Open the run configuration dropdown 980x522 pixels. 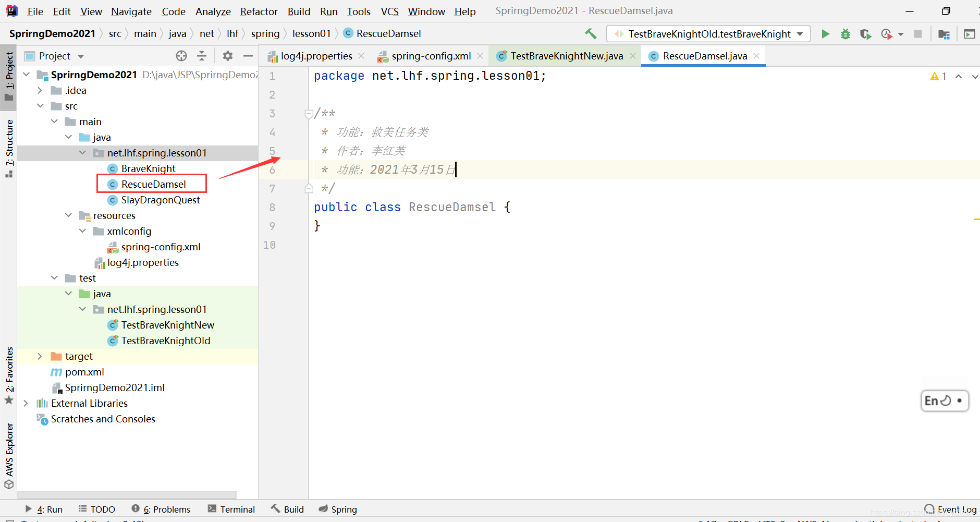708,34
